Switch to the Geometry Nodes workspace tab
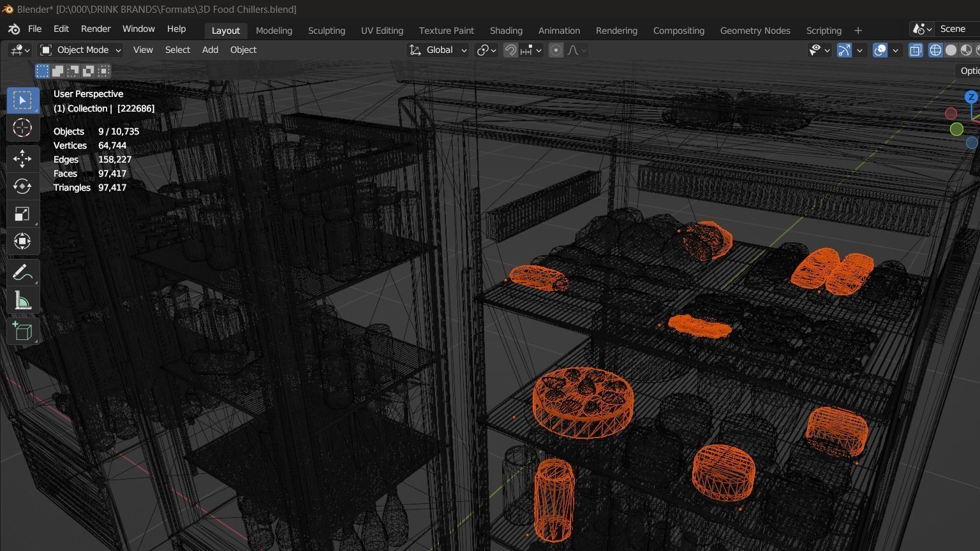This screenshot has width=980, height=551. point(755,31)
